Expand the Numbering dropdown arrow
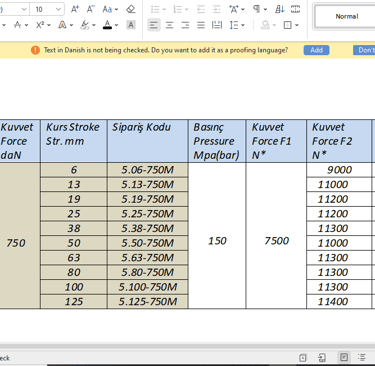 (186, 9)
